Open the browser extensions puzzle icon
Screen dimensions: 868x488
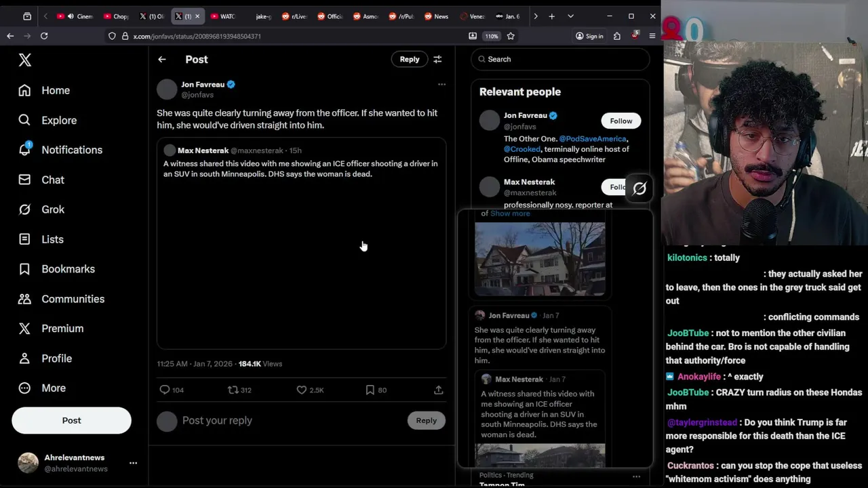click(617, 36)
